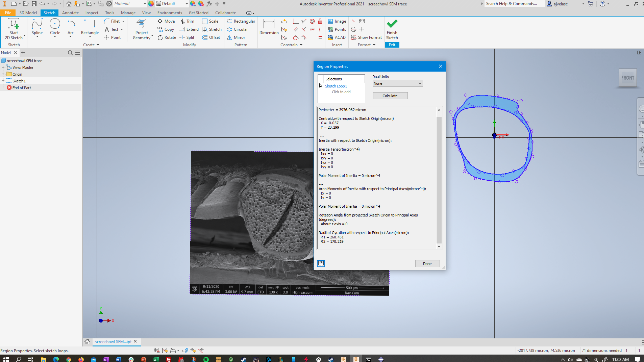Click Done in Region Properties
Viewport: 644px width, 362px height.
427,264
